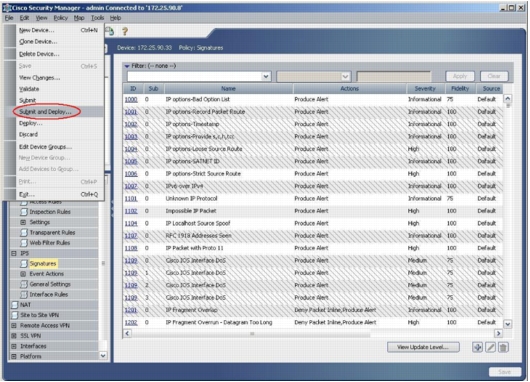This screenshot has width=530, height=382.
Task: Click the Settings item icon under firewall
Action: click(x=23, y=222)
